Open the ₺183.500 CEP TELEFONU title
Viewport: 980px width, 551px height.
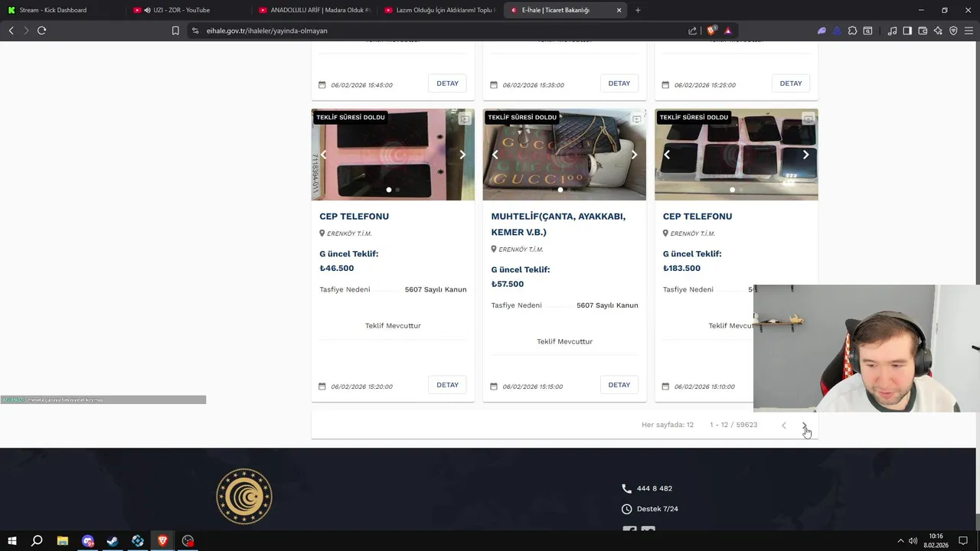697,217
